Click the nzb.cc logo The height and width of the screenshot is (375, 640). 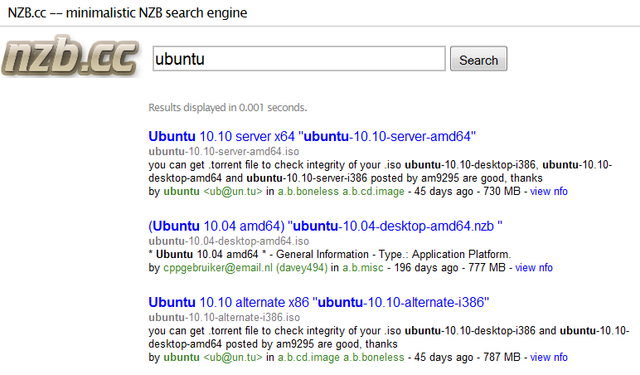(70, 56)
